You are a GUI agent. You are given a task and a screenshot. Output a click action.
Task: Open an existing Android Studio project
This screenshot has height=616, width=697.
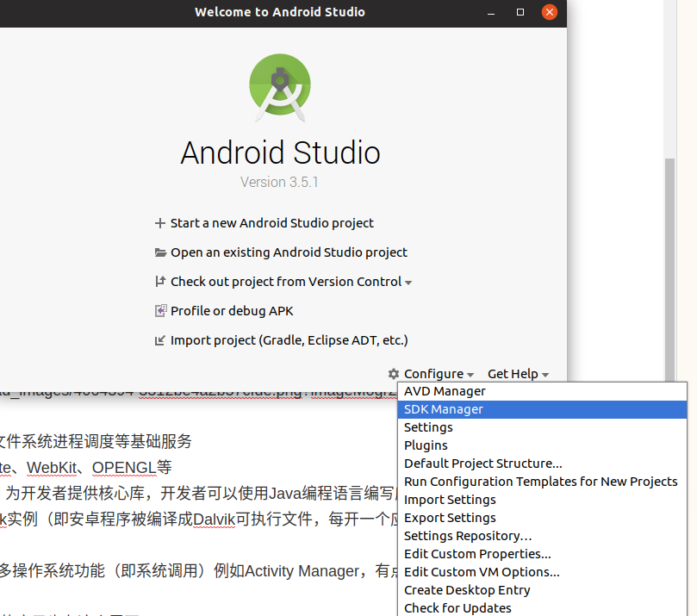click(289, 252)
